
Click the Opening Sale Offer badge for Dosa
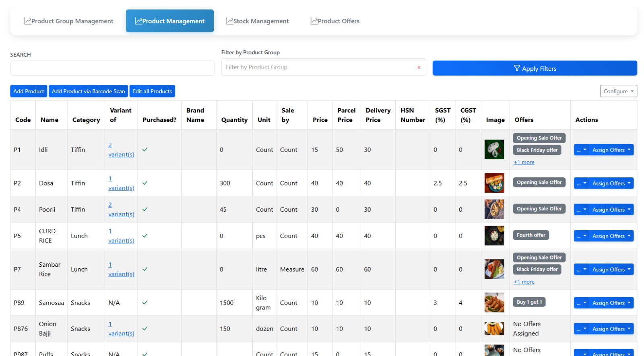[539, 183]
